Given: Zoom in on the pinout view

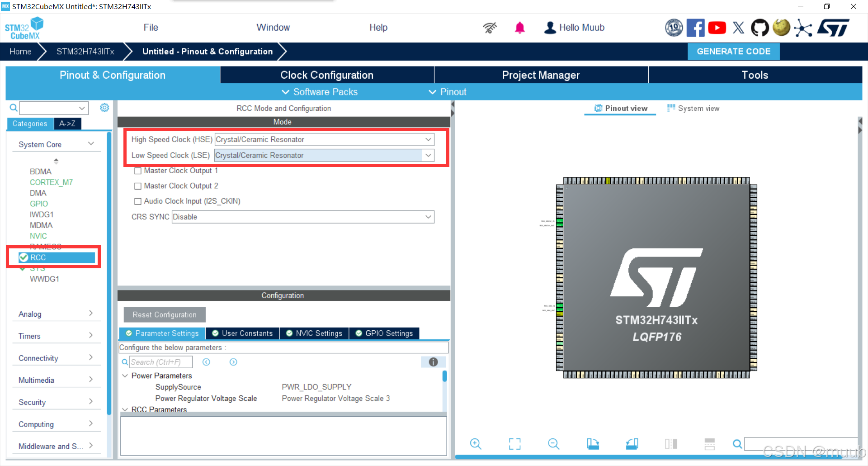Looking at the screenshot, I should pos(475,444).
